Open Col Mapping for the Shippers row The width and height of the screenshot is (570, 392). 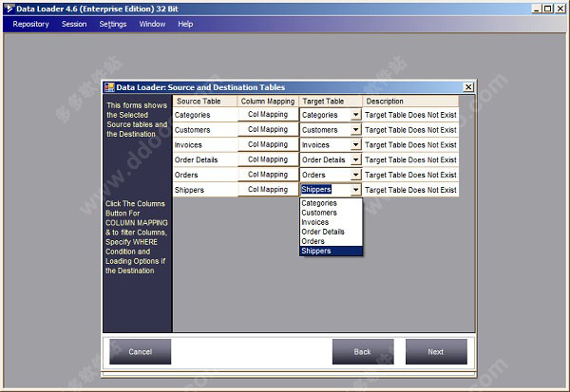[268, 189]
